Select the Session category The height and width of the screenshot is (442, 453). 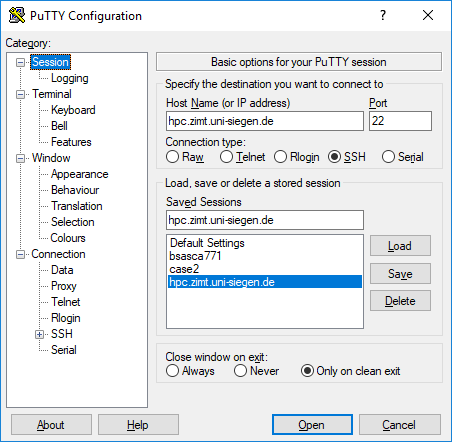[50, 62]
